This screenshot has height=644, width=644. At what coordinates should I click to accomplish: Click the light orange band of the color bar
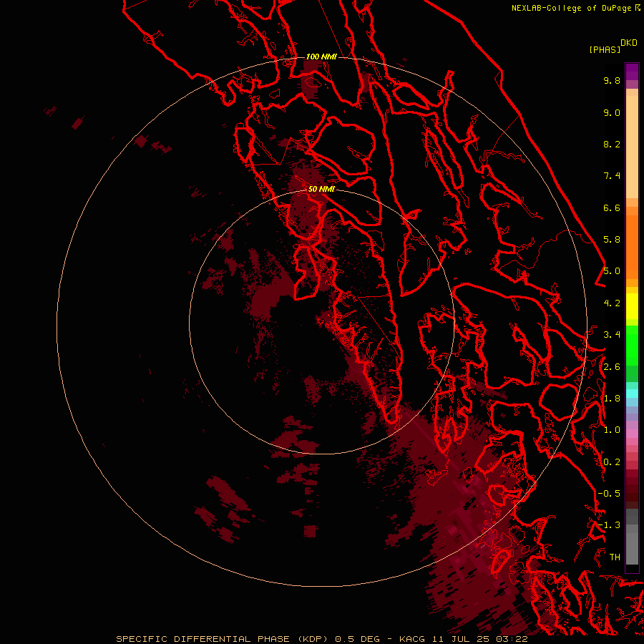(x=632, y=147)
